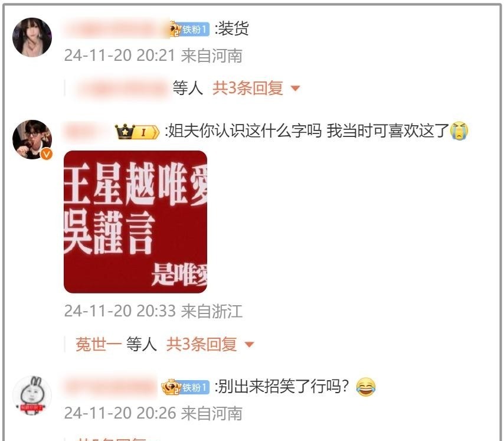Click the dropdown arrow after first 共3条回复
The height and width of the screenshot is (441, 504).
point(295,88)
